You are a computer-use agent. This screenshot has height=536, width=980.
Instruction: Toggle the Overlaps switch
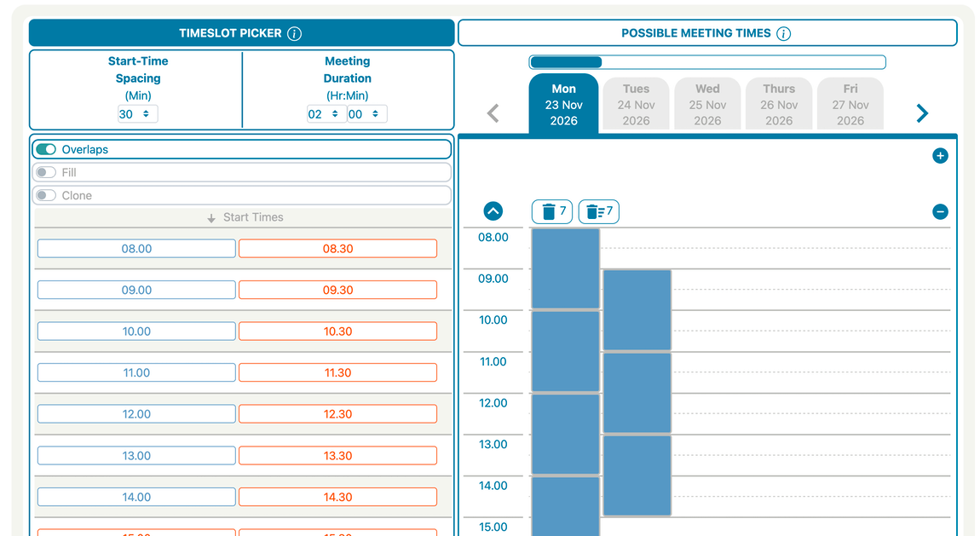click(x=46, y=149)
